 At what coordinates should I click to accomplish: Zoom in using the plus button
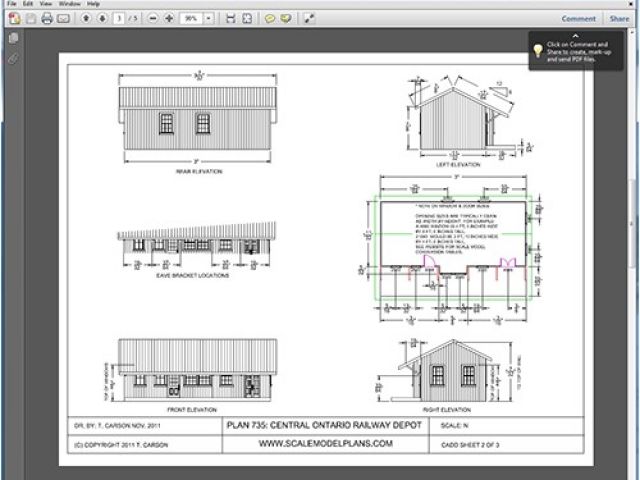point(169,19)
